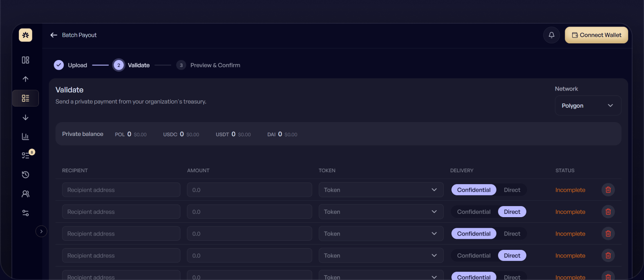Viewport: 644px width, 280px height.
Task: Click the Connect Wallet button
Action: (x=596, y=35)
